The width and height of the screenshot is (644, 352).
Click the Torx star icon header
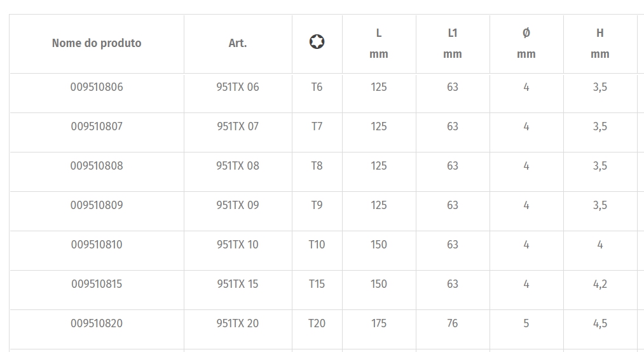tap(317, 42)
